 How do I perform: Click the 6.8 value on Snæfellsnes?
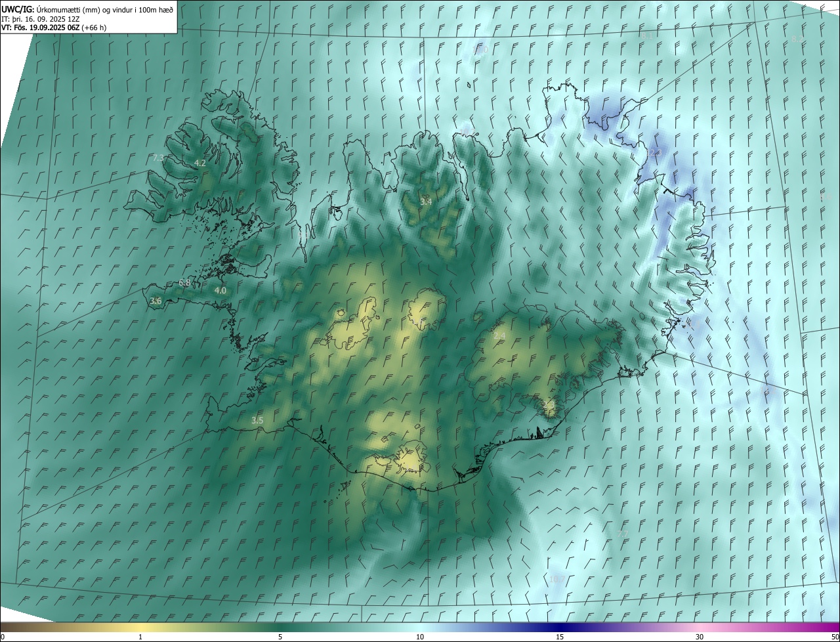pyautogui.click(x=184, y=283)
